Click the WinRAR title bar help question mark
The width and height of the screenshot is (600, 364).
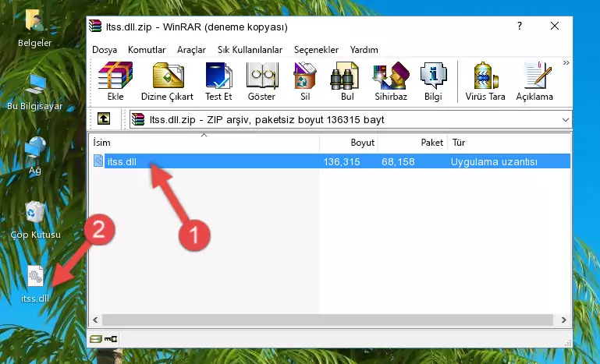(520, 26)
